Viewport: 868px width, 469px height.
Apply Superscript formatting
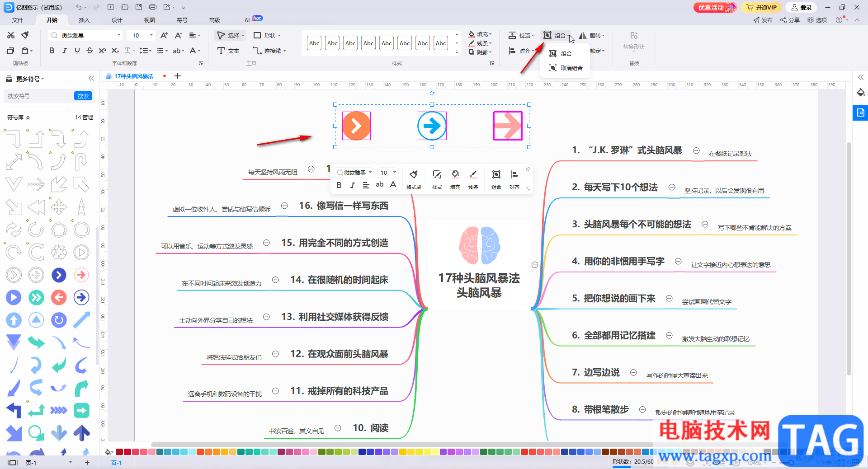tap(102, 51)
